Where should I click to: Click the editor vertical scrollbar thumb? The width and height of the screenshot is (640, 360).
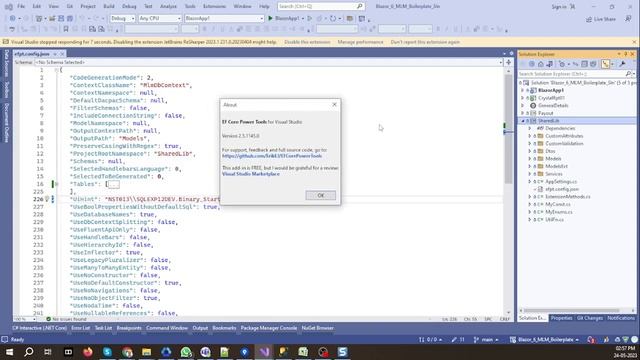coord(508,129)
